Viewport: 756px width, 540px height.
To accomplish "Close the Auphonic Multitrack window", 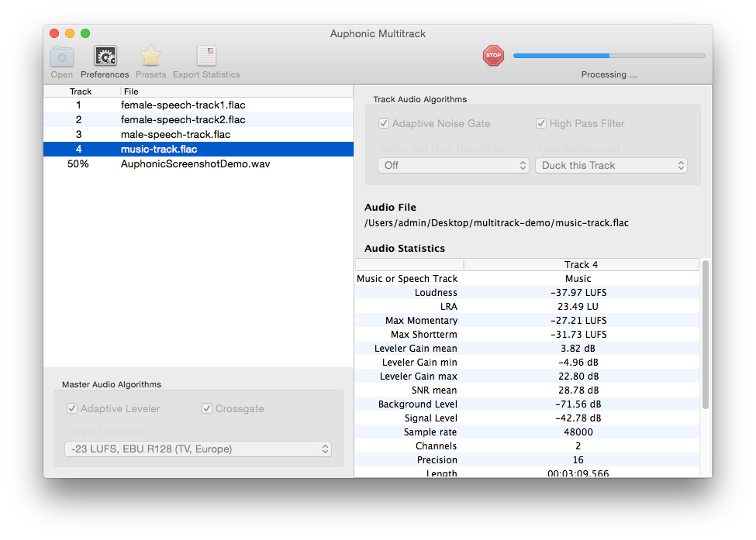I will (x=54, y=33).
